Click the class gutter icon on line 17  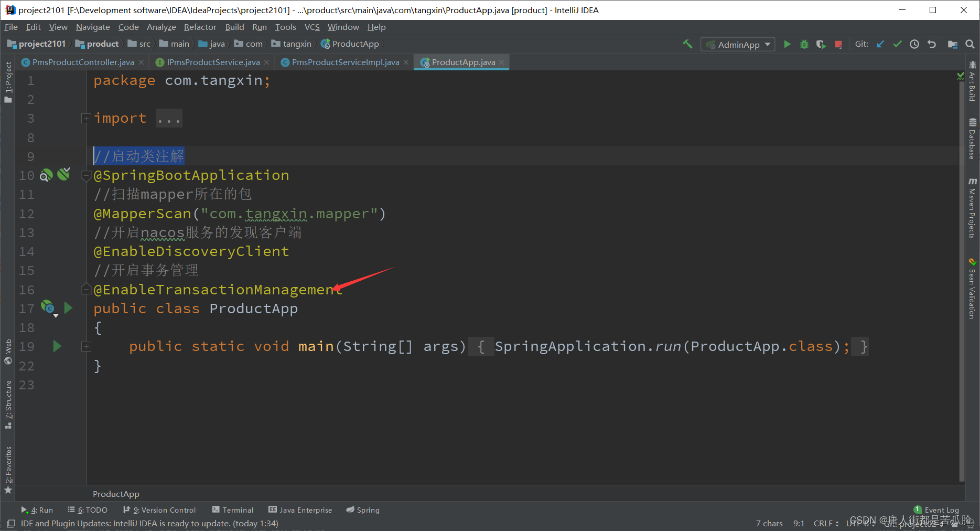48,307
